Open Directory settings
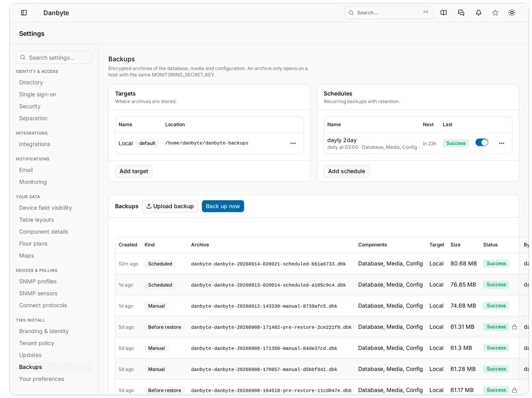Image resolution: width=532 pixels, height=398 pixels. point(31,82)
